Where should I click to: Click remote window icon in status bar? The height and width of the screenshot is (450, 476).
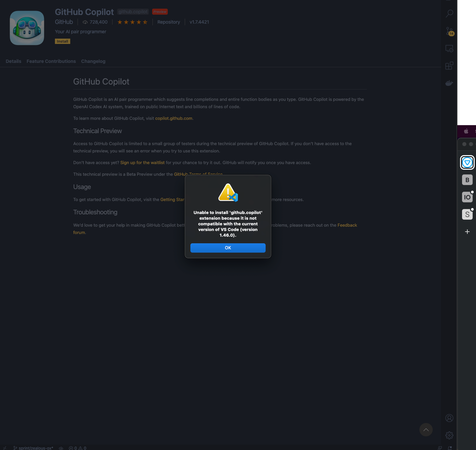click(5, 448)
